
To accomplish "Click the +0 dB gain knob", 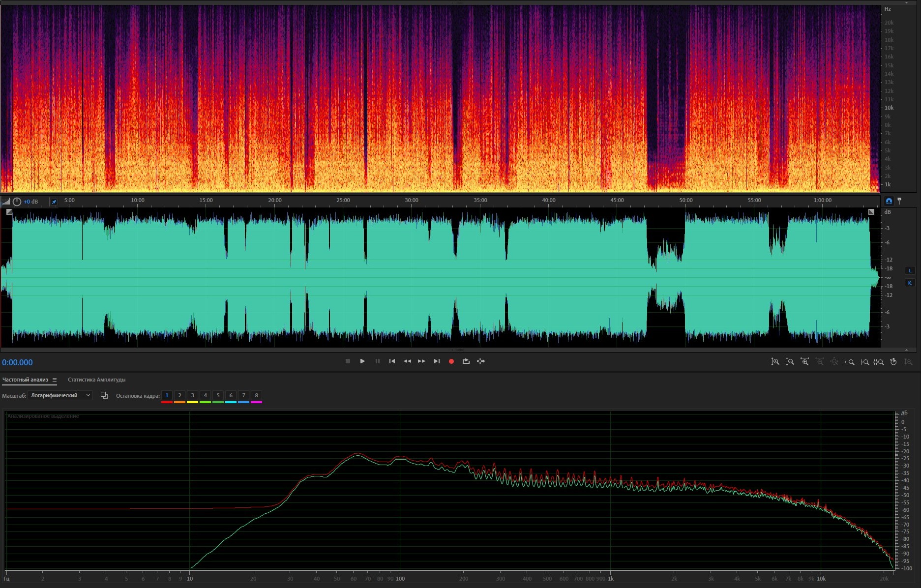I will coord(17,202).
